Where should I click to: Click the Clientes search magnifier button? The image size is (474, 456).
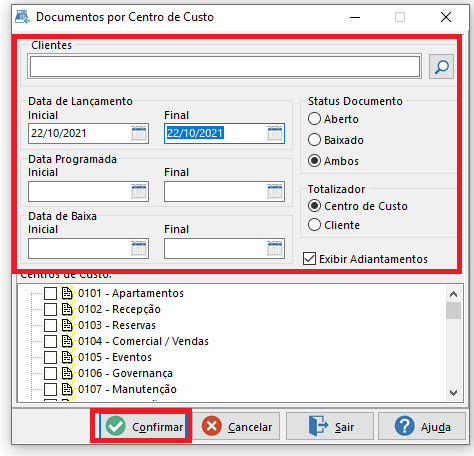[x=441, y=67]
